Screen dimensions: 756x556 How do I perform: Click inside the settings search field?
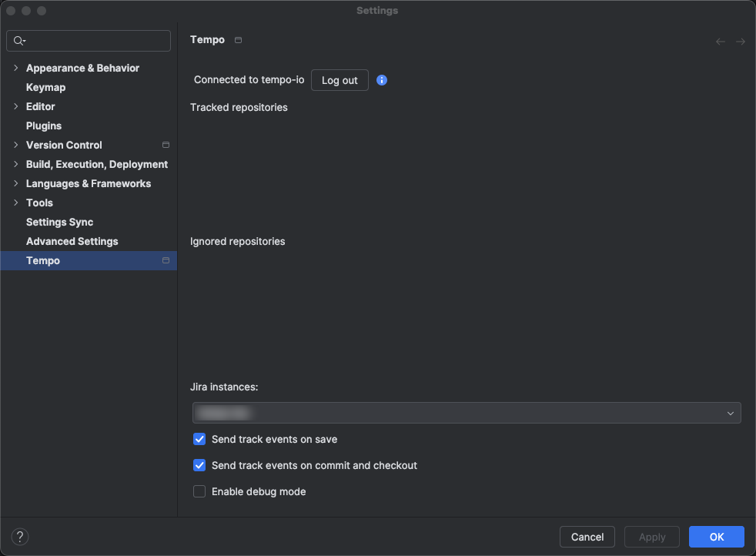point(89,40)
